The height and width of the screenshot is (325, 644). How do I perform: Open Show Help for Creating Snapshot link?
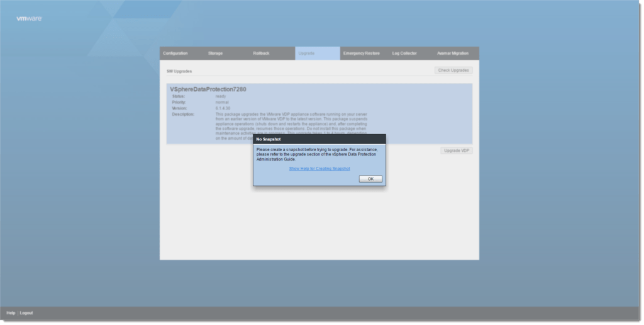pyautogui.click(x=319, y=169)
